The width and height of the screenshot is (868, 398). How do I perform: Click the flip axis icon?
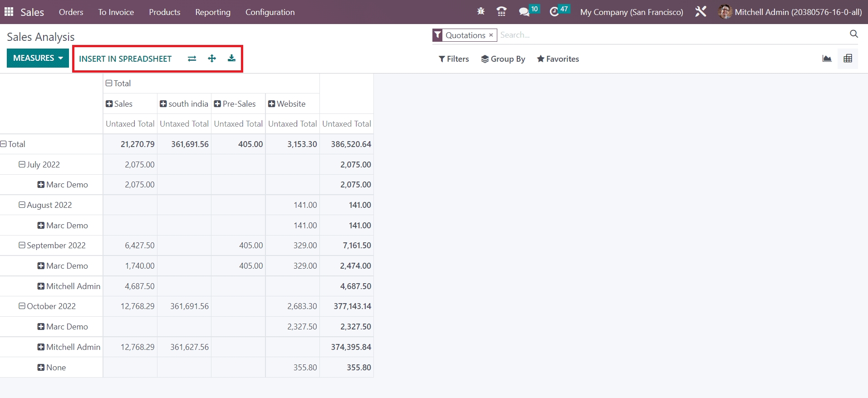coord(192,59)
